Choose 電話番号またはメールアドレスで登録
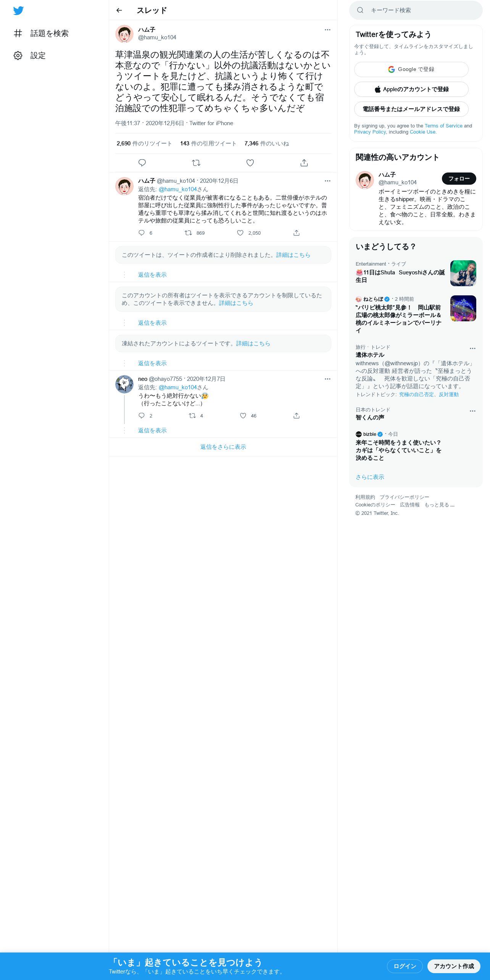Screen dimensions: 490x980 pyautogui.click(x=411, y=109)
